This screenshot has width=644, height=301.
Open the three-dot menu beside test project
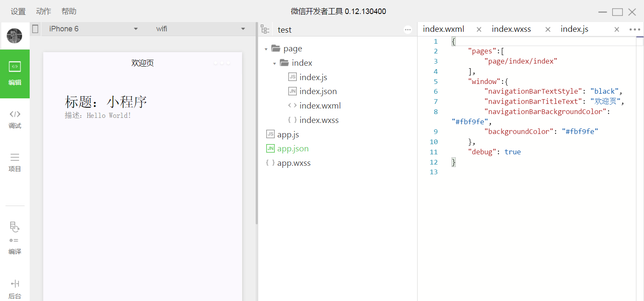408,30
